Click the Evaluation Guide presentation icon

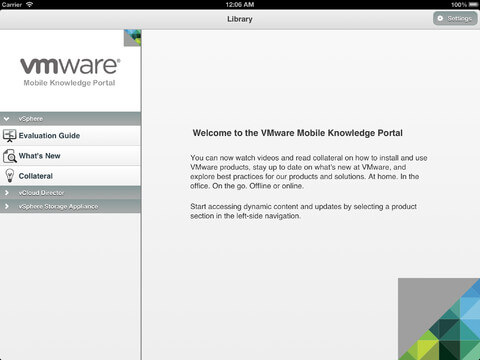[10, 136]
